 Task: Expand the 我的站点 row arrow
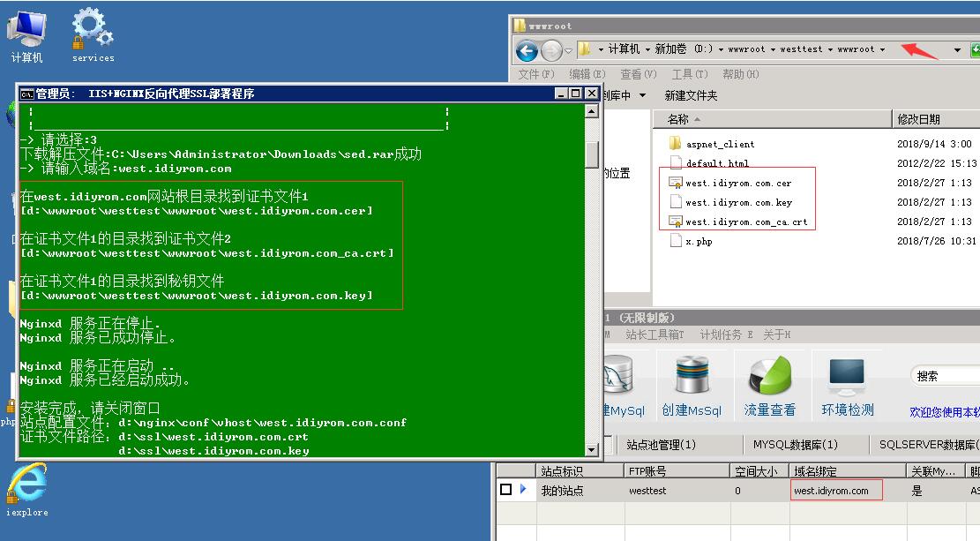coord(523,490)
